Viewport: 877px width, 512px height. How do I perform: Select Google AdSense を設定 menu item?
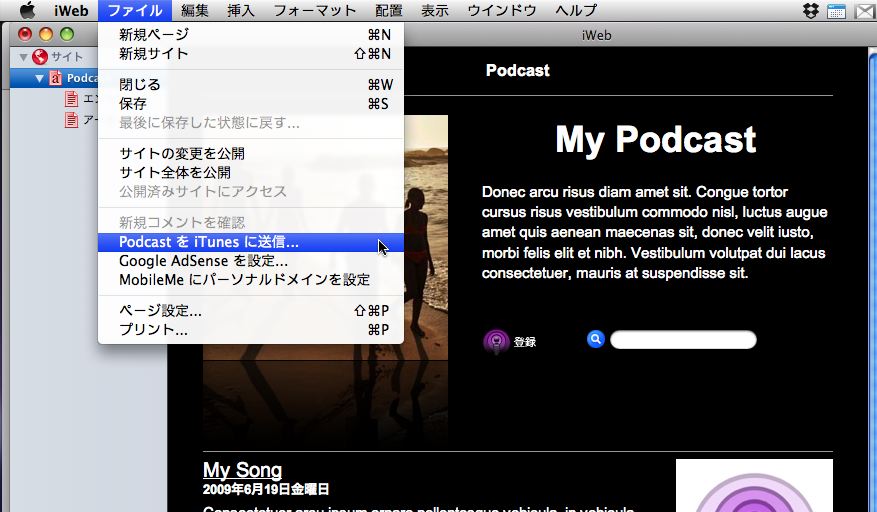[x=251, y=261]
